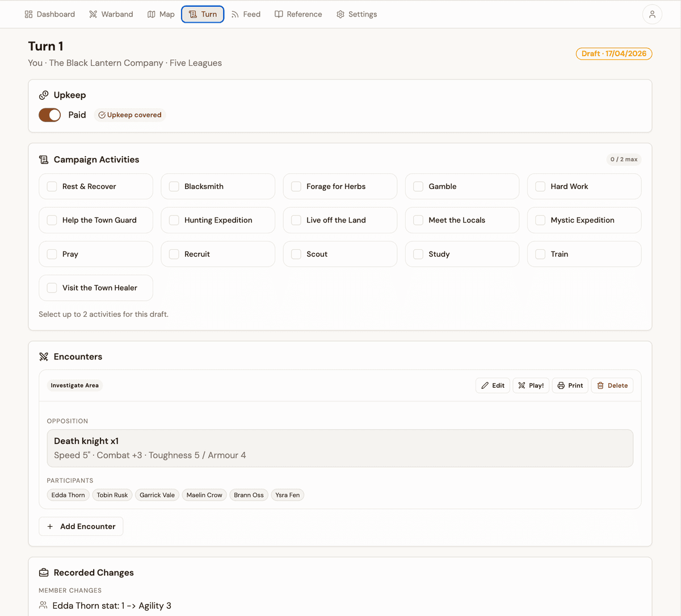Viewport: 681px width, 616px height.
Task: Click the people icon beside Edda Thorn stat
Action: (43, 605)
